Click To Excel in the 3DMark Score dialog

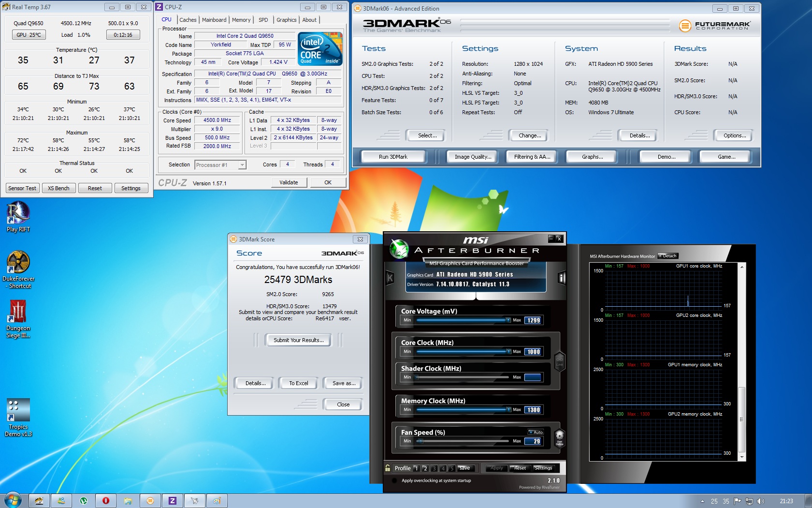coord(299,383)
